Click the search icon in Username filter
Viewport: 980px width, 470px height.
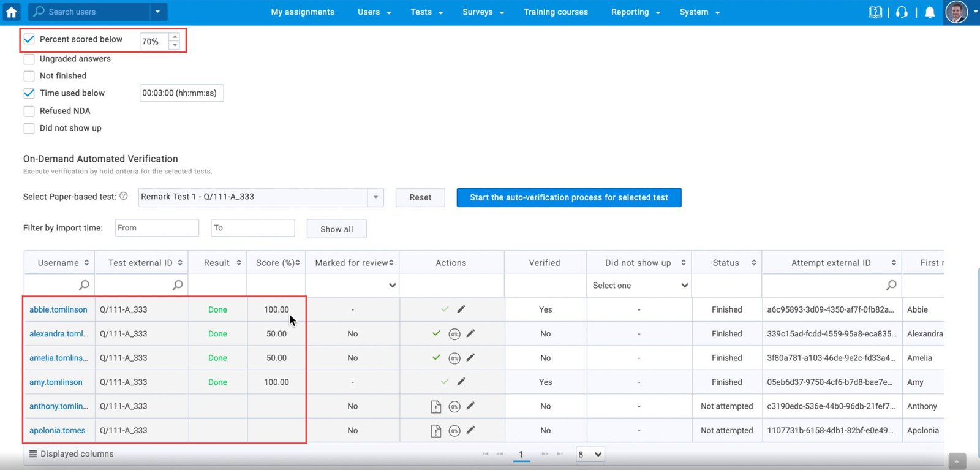(84, 285)
